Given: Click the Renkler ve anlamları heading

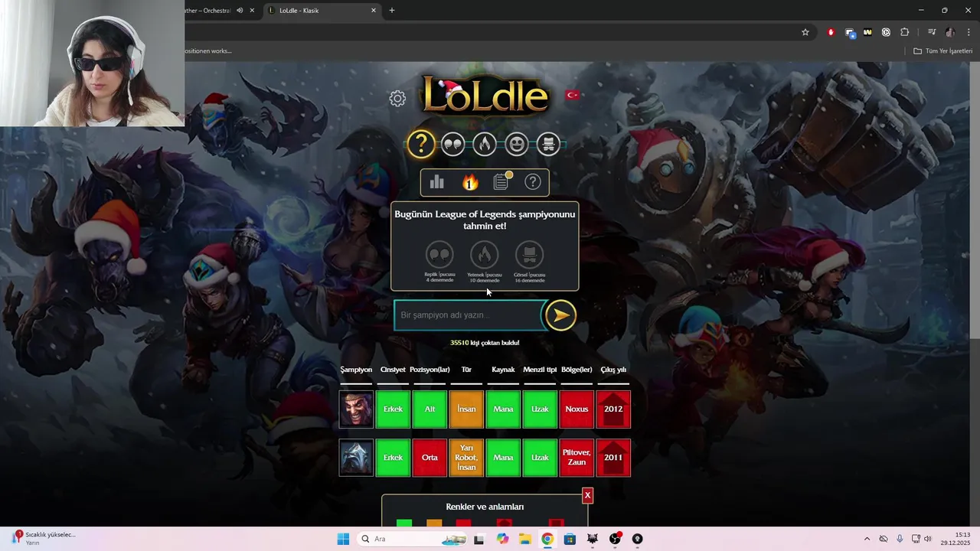Looking at the screenshot, I should (485, 507).
